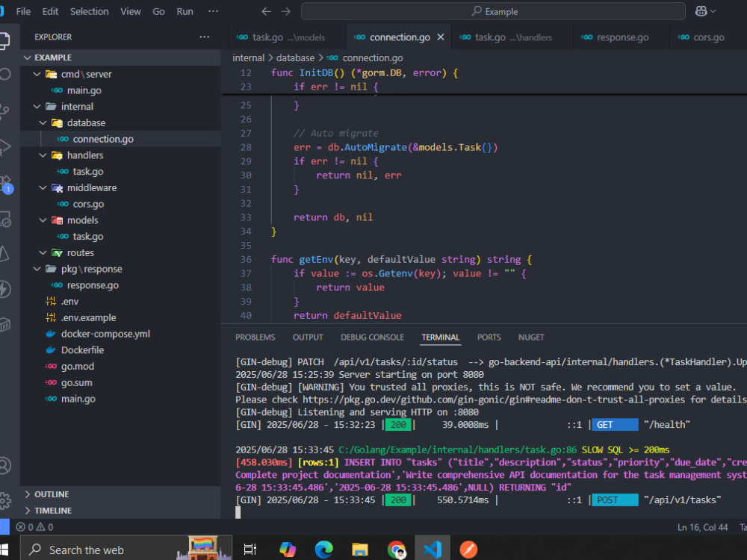Open response.go in explorer
Viewport: 747px width, 560px height.
coord(120,285)
